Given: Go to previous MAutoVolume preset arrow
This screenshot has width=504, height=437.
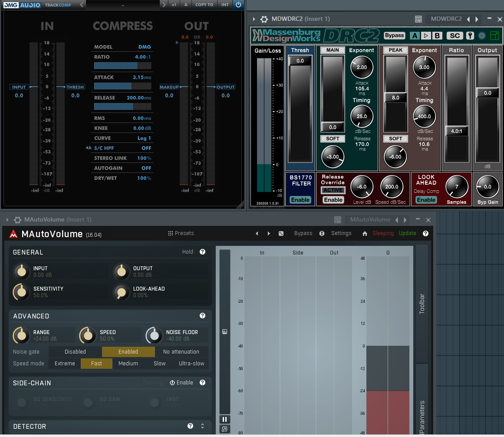Looking at the screenshot, I should click(x=257, y=233).
